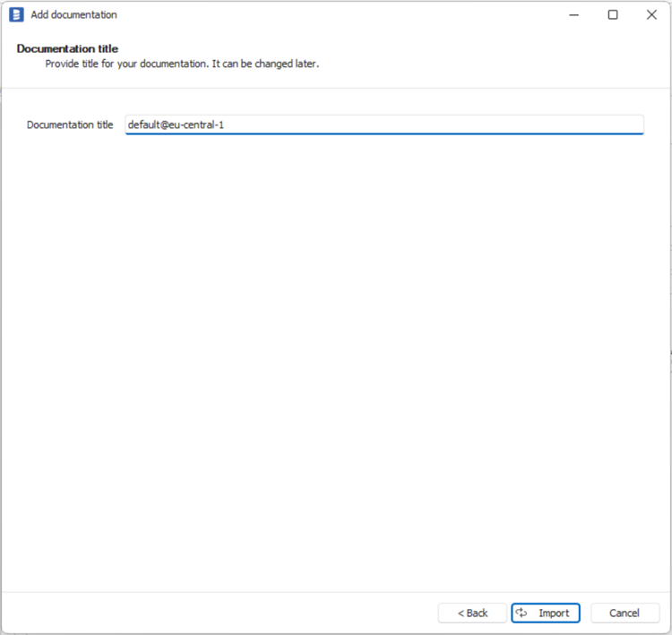This screenshot has height=635, width=672.
Task: Click the Dataedo app icon in title bar
Action: (x=16, y=14)
